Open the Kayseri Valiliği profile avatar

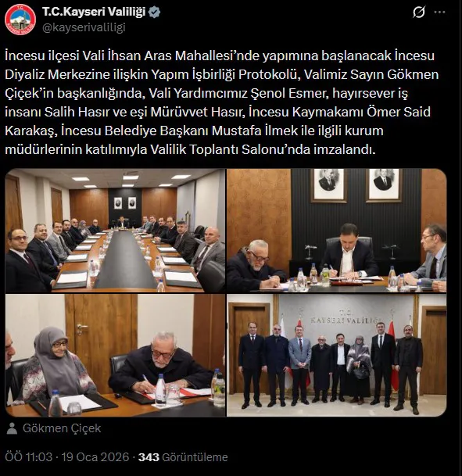pyautogui.click(x=20, y=20)
